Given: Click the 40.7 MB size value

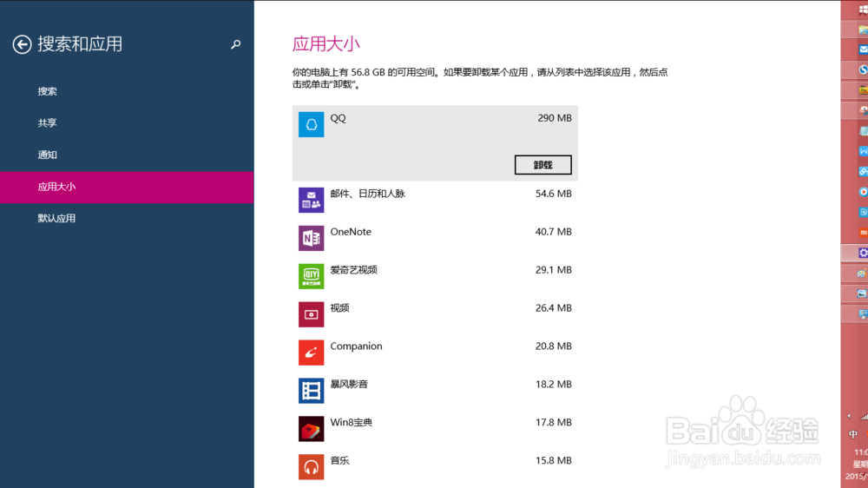Looking at the screenshot, I should pos(553,232).
